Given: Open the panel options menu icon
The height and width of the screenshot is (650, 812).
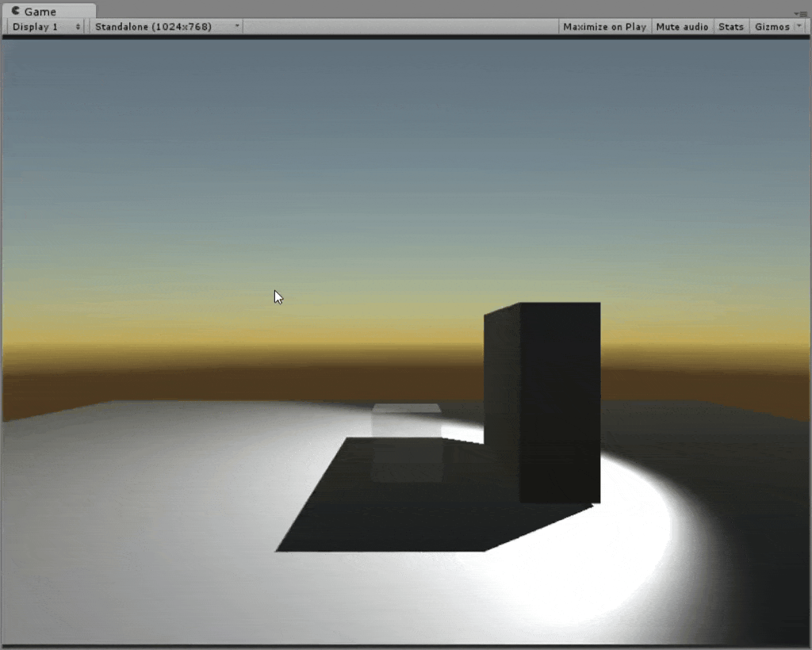Looking at the screenshot, I should (802, 13).
